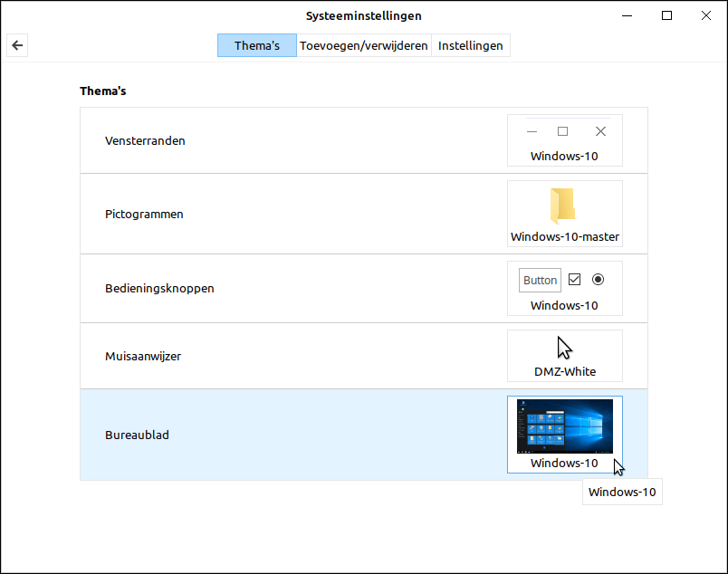Click the Pictogrammen row label

coord(144,215)
